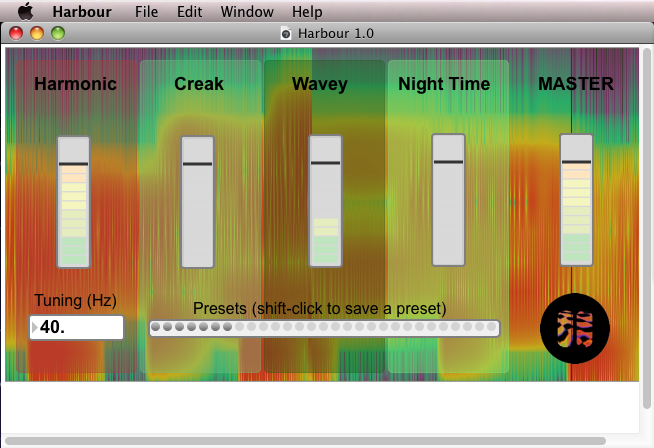The height and width of the screenshot is (448, 654).
Task: Open the Harbour application menu
Action: coord(82,12)
